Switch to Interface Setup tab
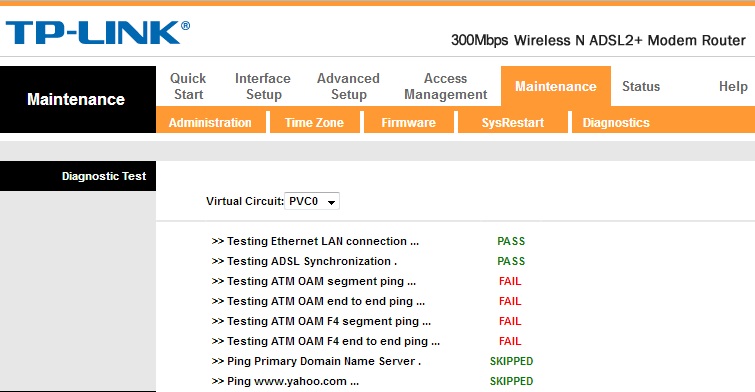The image size is (755, 392). click(x=263, y=86)
